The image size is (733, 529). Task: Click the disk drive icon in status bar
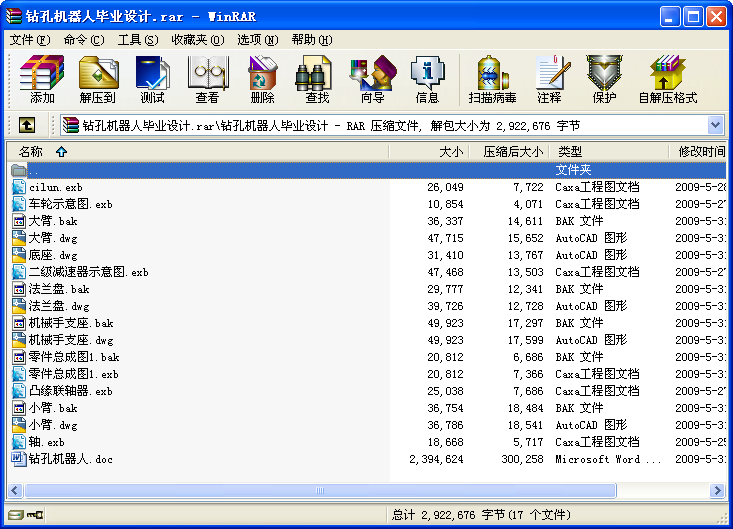[15, 515]
